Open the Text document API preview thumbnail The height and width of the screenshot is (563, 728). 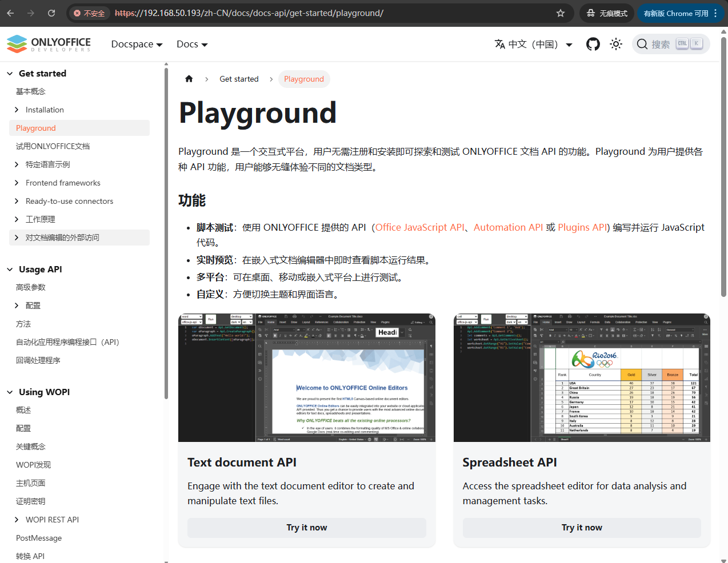[x=307, y=377]
